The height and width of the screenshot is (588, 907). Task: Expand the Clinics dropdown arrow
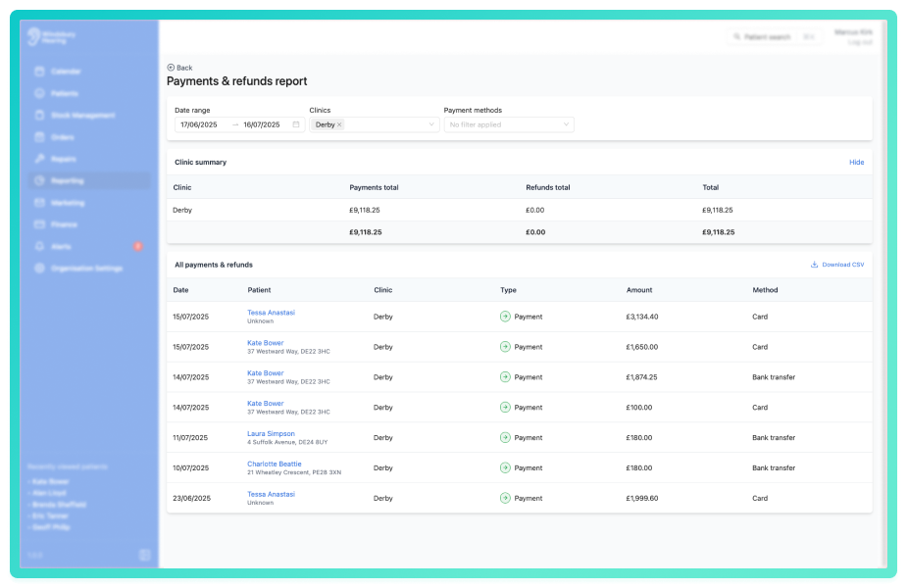point(430,124)
